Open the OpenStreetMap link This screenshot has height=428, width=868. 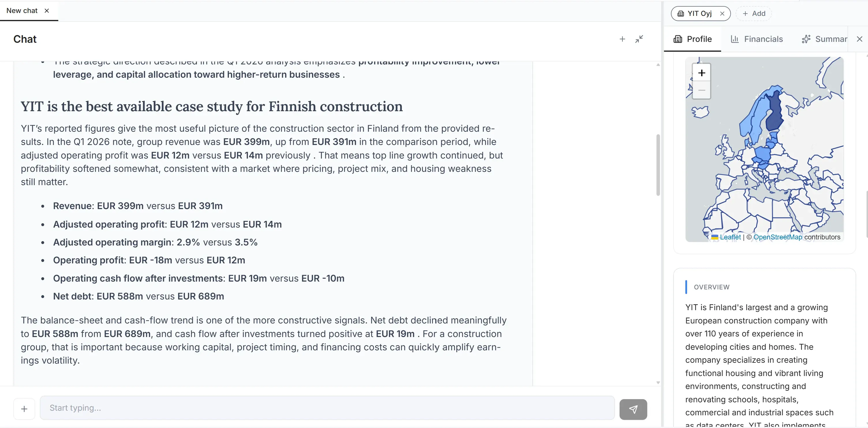click(x=778, y=237)
